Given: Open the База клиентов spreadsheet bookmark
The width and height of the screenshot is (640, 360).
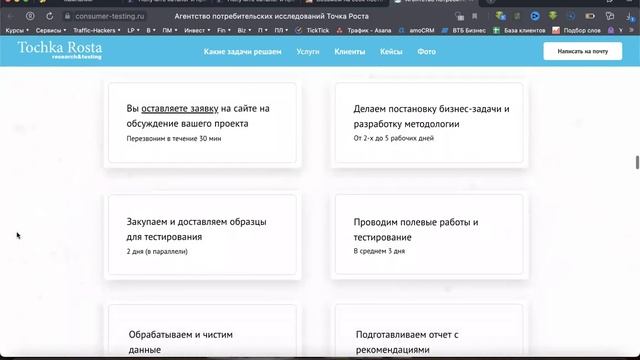Looking at the screenshot, I should coord(519,30).
